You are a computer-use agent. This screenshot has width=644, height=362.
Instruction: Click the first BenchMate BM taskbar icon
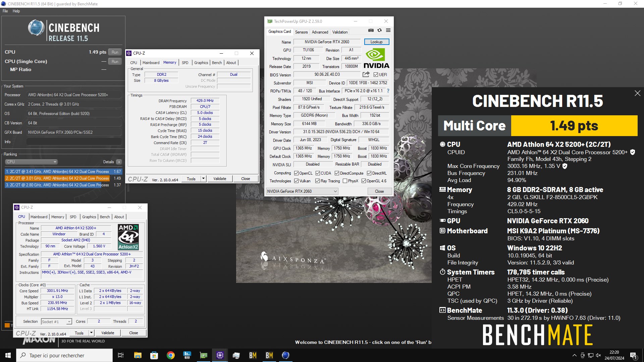click(253, 355)
